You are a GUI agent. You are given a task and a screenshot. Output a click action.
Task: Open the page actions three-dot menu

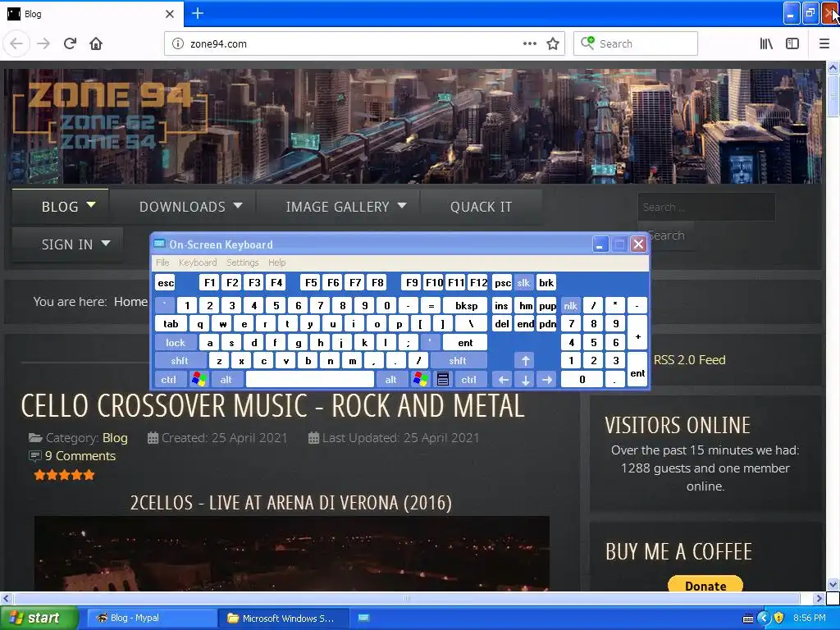(x=530, y=43)
